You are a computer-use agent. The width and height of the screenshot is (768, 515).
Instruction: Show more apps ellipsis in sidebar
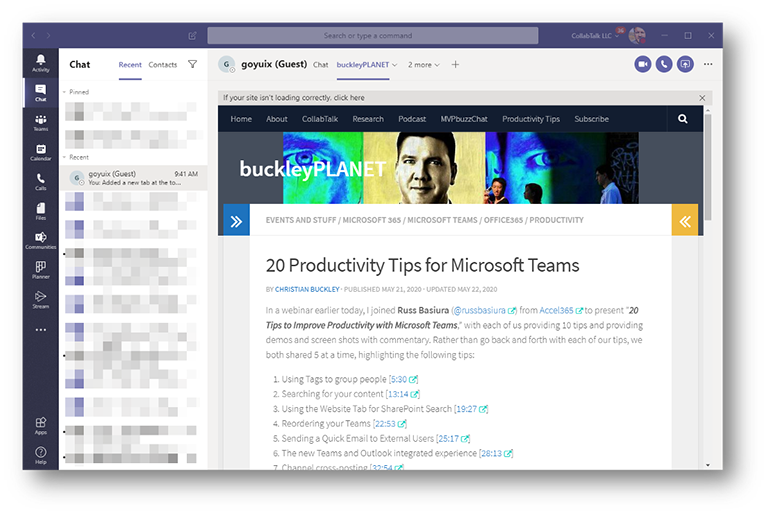coord(41,330)
